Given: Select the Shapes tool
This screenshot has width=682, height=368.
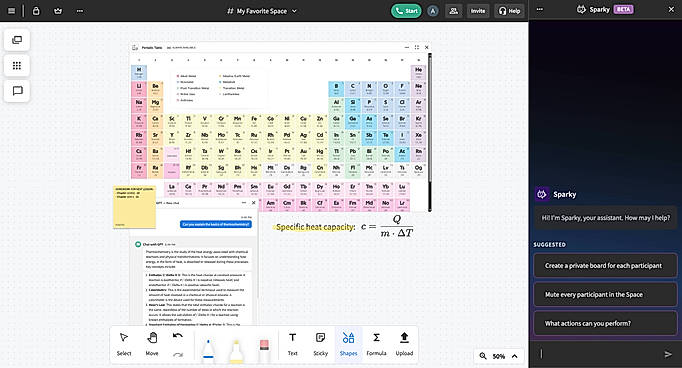Looking at the screenshot, I should (348, 344).
